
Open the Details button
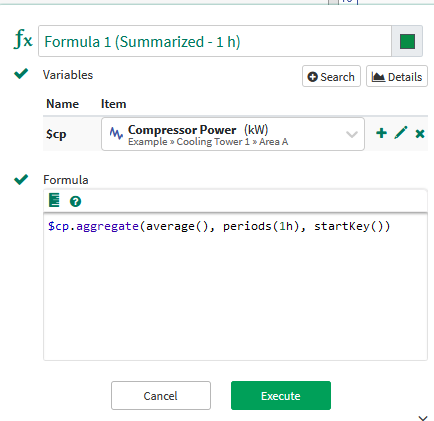(397, 76)
